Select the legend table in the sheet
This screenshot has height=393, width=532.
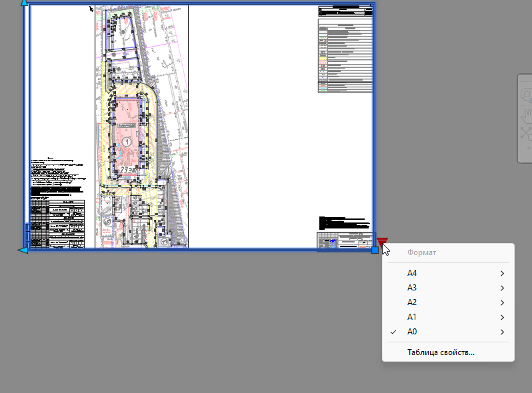pyautogui.click(x=345, y=55)
